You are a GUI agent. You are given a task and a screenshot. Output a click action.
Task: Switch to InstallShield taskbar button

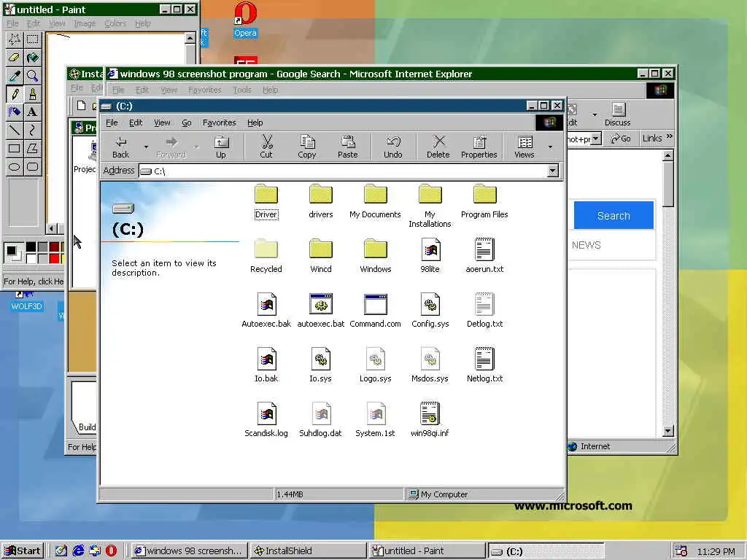[307, 551]
